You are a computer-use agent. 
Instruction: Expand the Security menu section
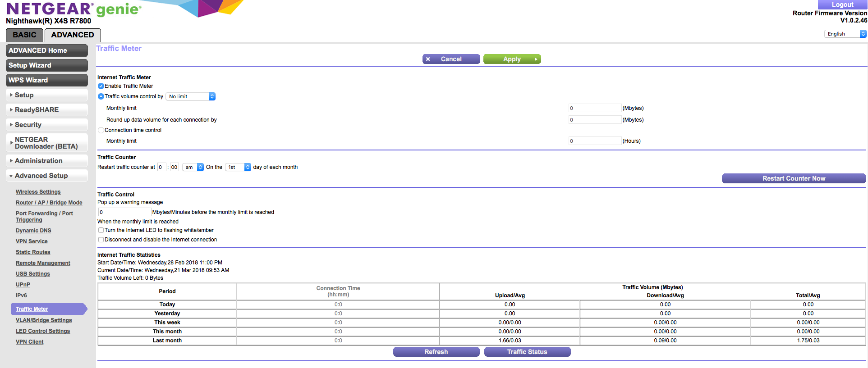[x=47, y=125]
